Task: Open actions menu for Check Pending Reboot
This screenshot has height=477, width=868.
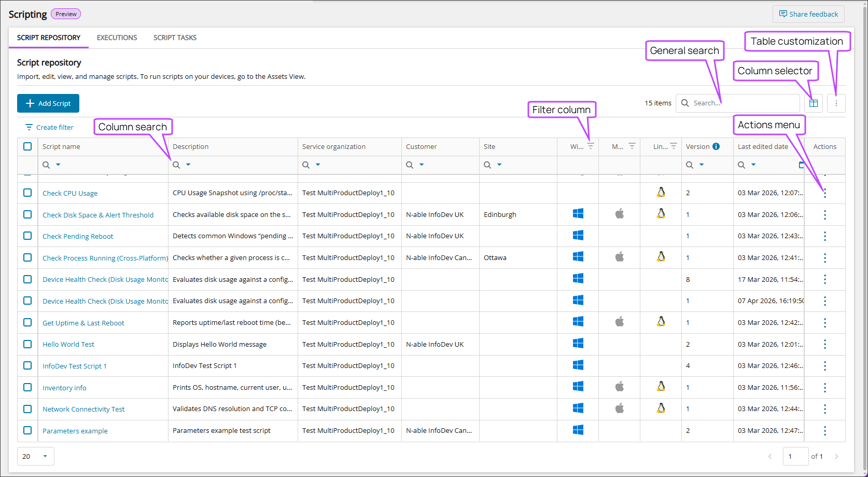Action: coord(825,236)
